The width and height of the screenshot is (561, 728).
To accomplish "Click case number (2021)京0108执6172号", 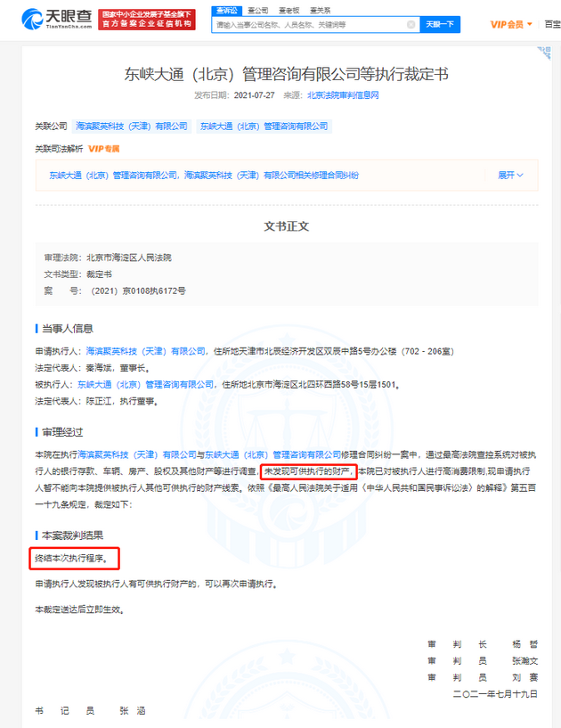I will coord(136,291).
